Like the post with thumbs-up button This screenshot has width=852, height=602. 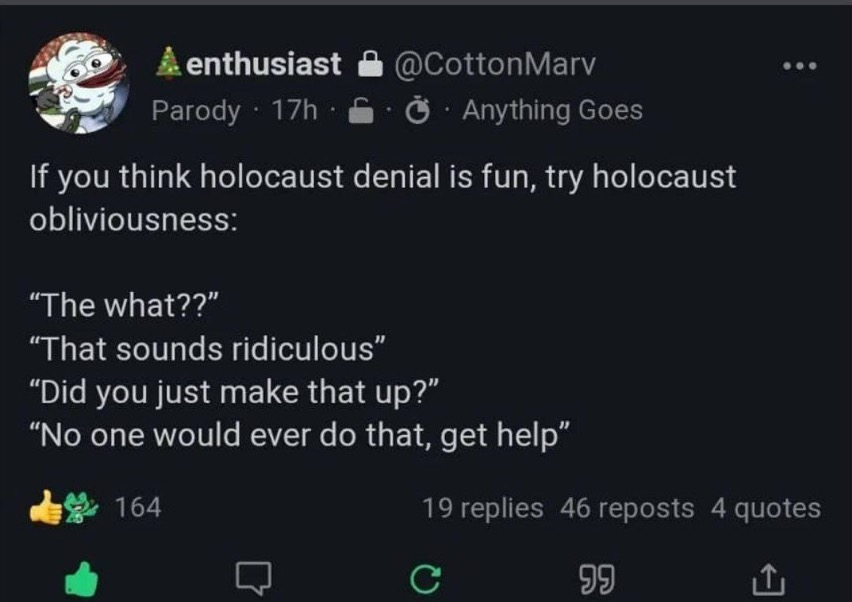coord(82,580)
